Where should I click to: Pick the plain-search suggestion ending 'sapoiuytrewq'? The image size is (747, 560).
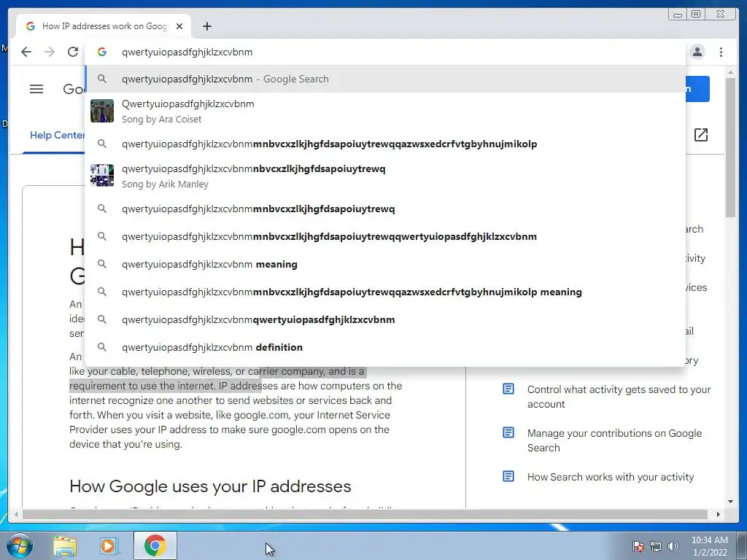(385, 209)
